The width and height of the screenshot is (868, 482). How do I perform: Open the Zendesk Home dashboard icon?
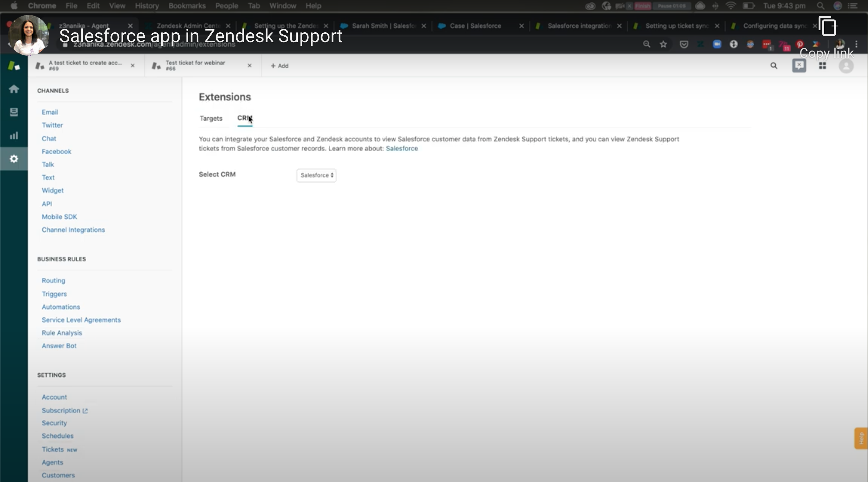(x=14, y=89)
